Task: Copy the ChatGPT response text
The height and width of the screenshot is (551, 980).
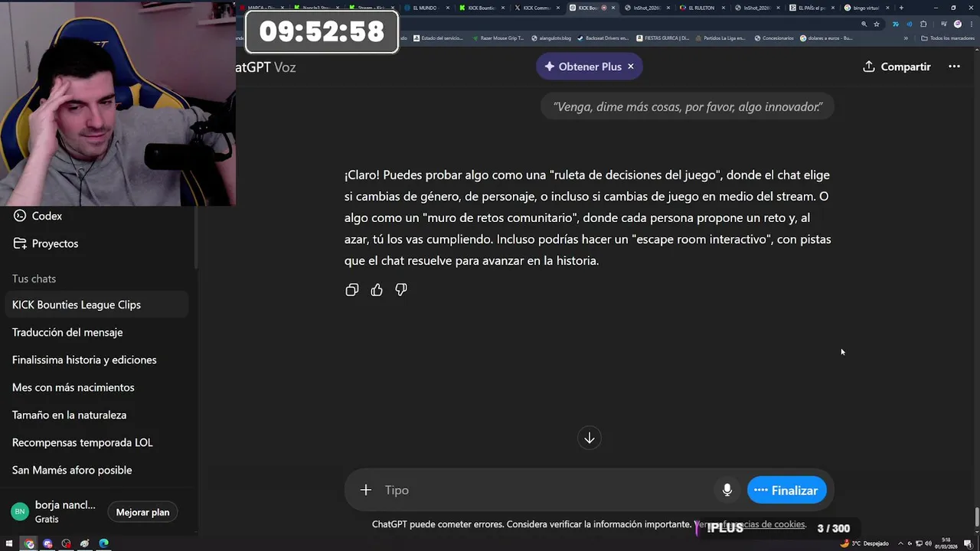Action: [352, 290]
